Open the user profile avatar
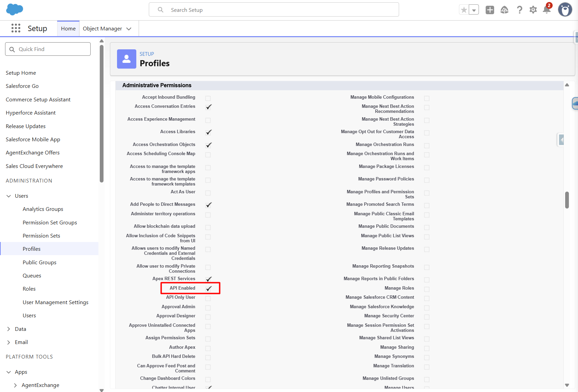 [565, 9]
